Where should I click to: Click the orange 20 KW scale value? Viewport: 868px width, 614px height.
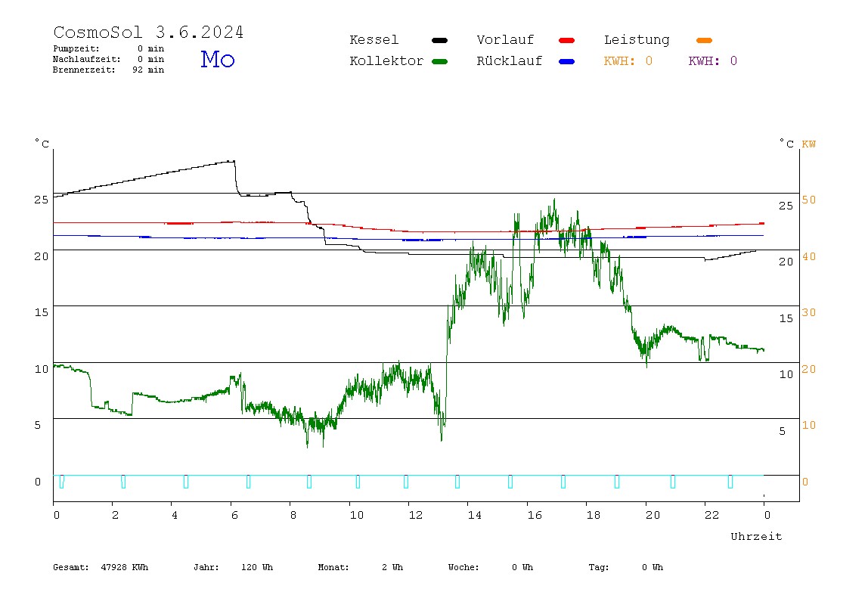click(809, 369)
